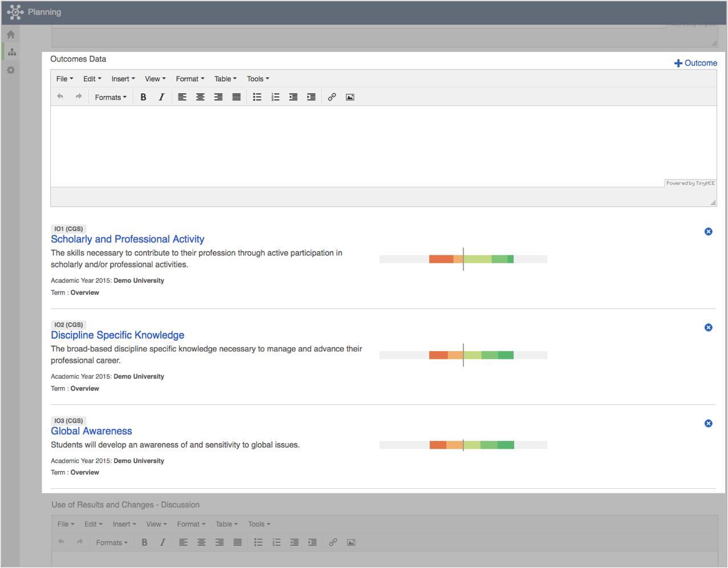This screenshot has height=568, width=728.
Task: Open the Table menu in the Use of Results editor
Action: [227, 524]
